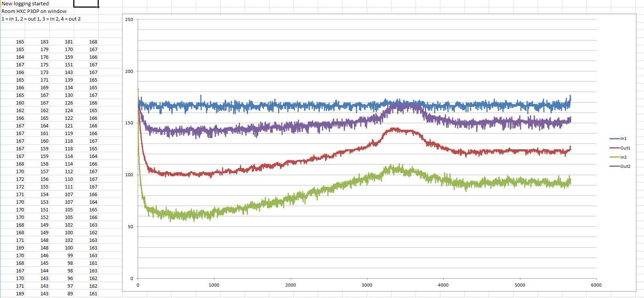Select cell containing 144
The image size is (644, 298).
tap(37, 271)
